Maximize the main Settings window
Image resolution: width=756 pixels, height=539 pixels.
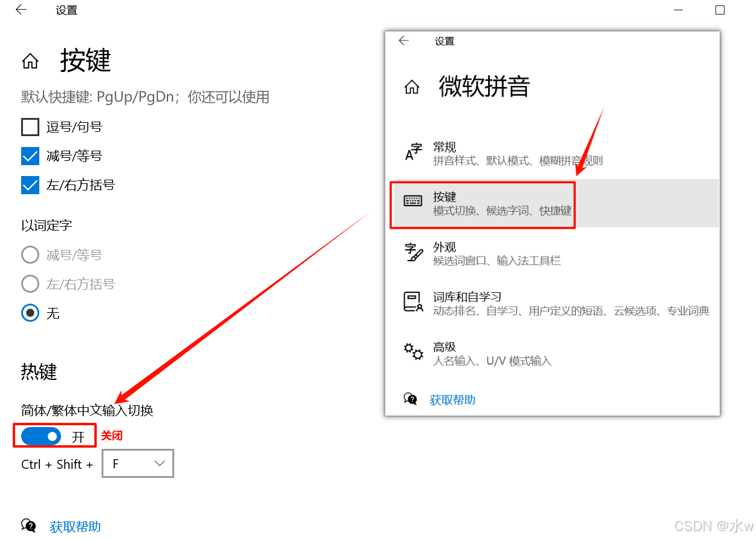coord(720,10)
